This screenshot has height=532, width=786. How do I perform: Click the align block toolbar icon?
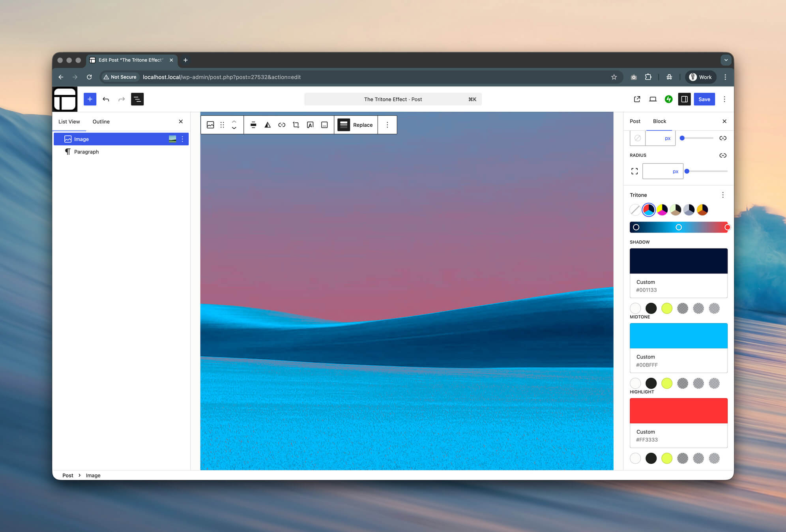tap(253, 125)
